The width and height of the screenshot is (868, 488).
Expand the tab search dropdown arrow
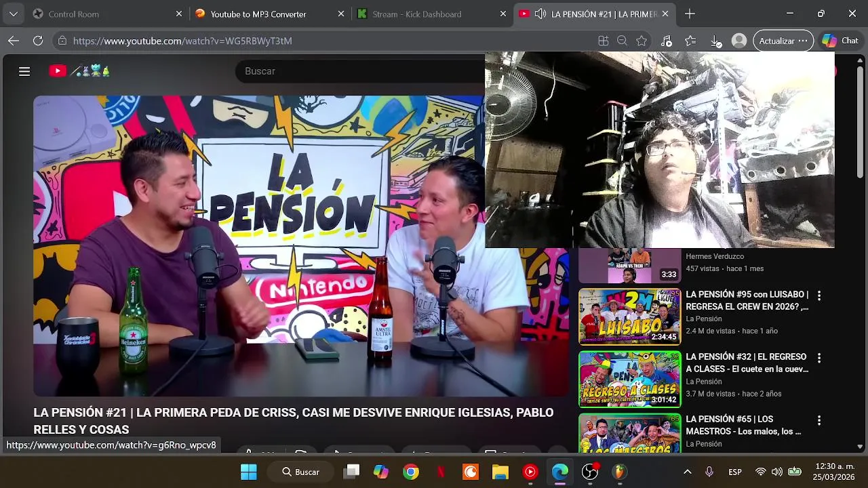tap(14, 14)
